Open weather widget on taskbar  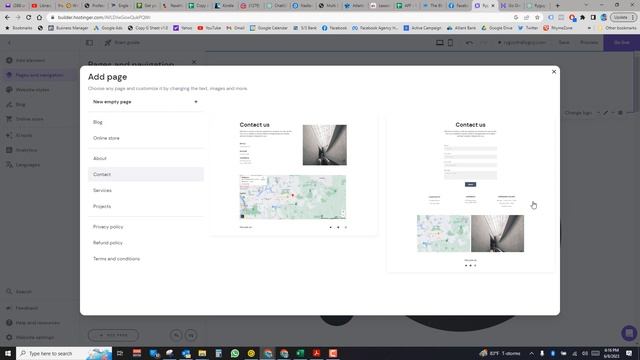click(501, 353)
